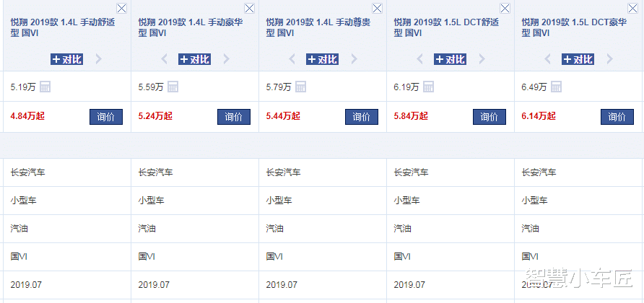
Task: Open the loan calculator beside 6.49万
Action: 556,87
